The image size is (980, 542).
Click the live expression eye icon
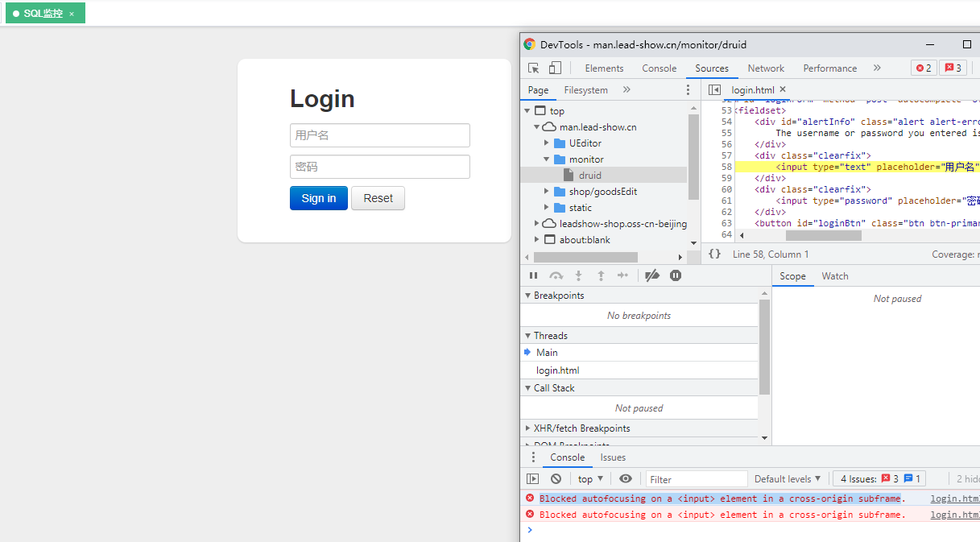[626, 479]
